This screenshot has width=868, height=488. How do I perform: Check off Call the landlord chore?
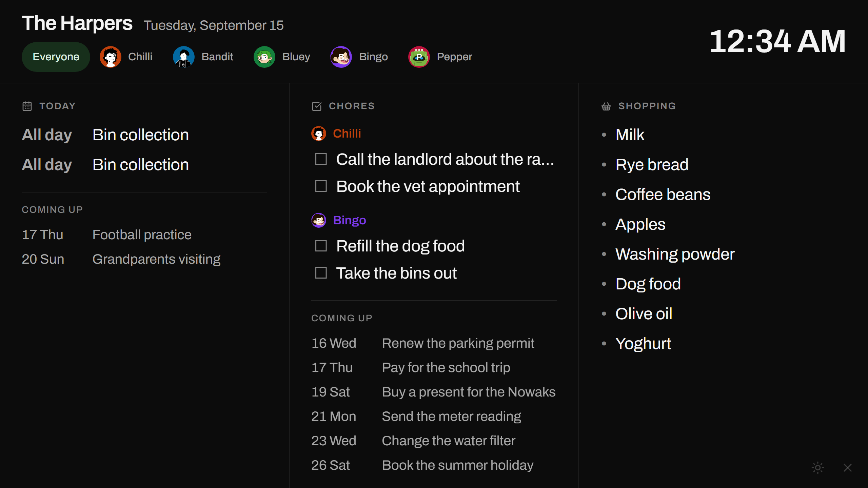(321, 159)
